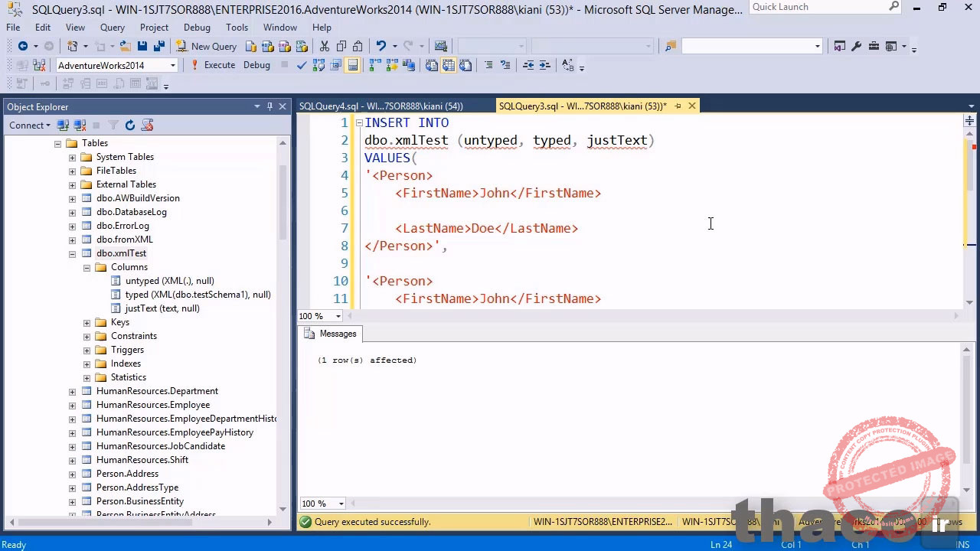
Task: Click the Parse query checkmark icon
Action: (x=301, y=65)
